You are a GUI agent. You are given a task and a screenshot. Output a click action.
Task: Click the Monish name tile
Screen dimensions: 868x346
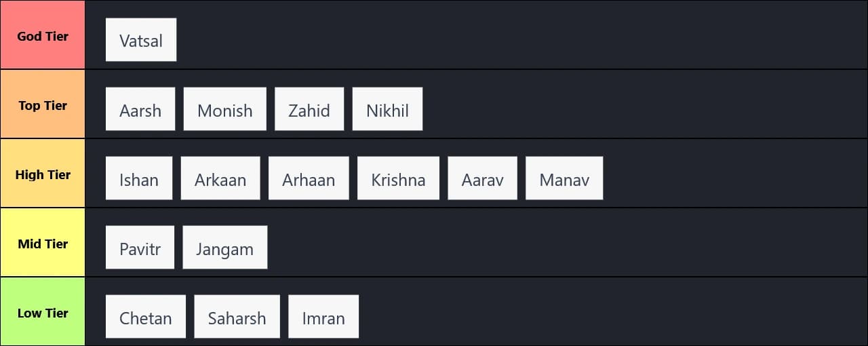[224, 109]
